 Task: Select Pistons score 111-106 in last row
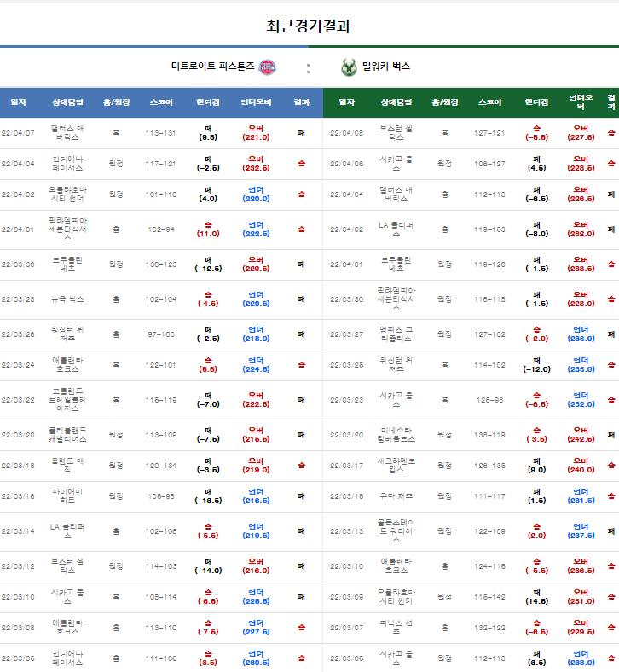click(x=160, y=658)
